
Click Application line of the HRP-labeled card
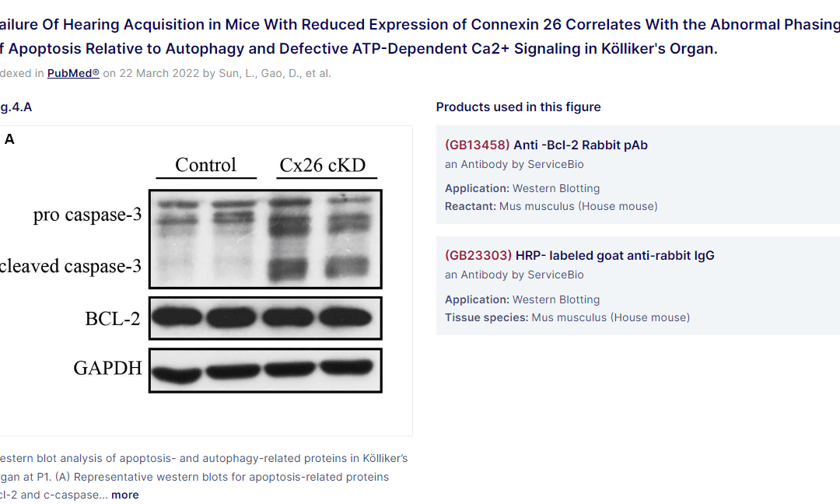point(522,299)
